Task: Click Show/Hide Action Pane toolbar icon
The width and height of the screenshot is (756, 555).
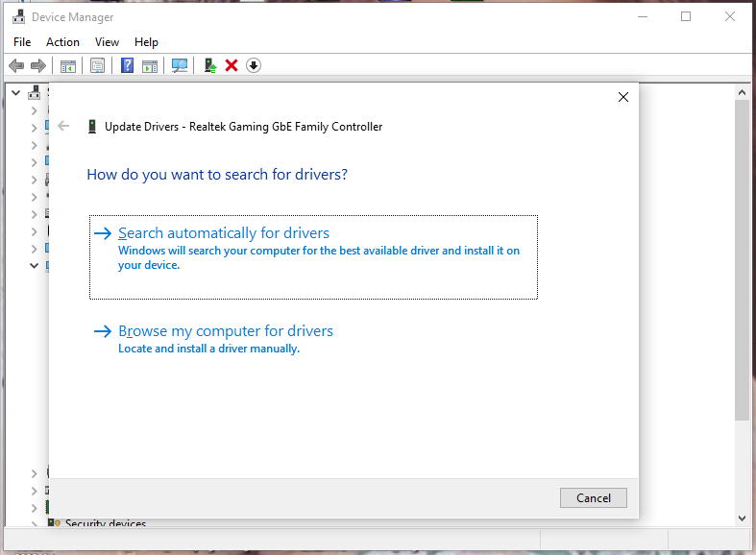Action: (150, 66)
